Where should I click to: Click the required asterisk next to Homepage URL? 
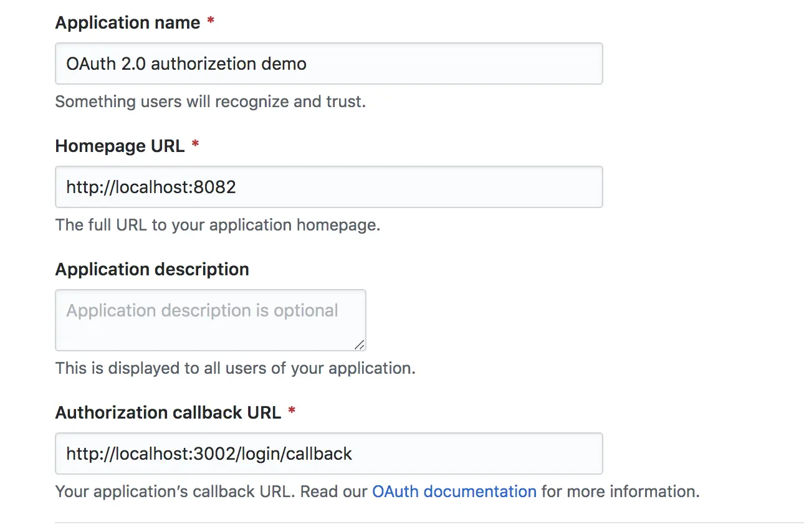point(195,146)
